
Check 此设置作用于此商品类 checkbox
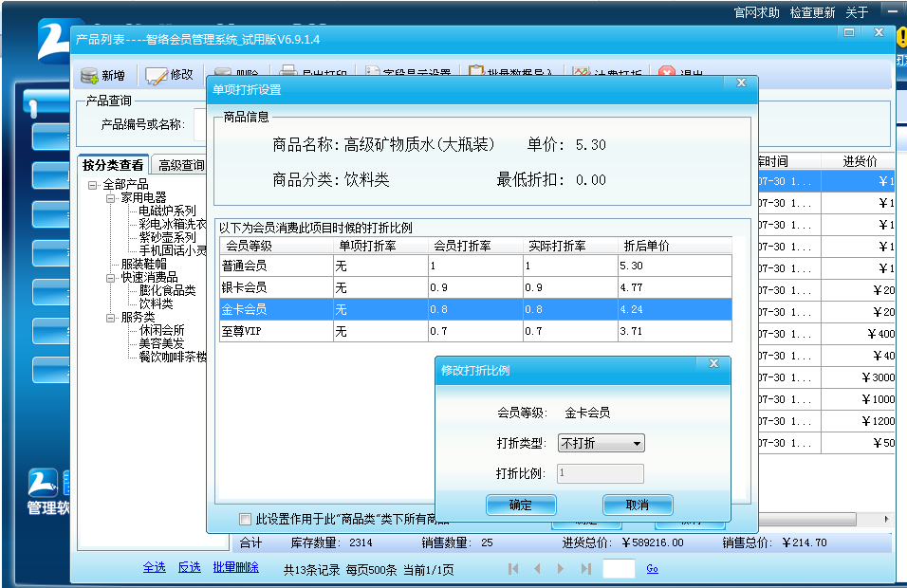tap(246, 519)
